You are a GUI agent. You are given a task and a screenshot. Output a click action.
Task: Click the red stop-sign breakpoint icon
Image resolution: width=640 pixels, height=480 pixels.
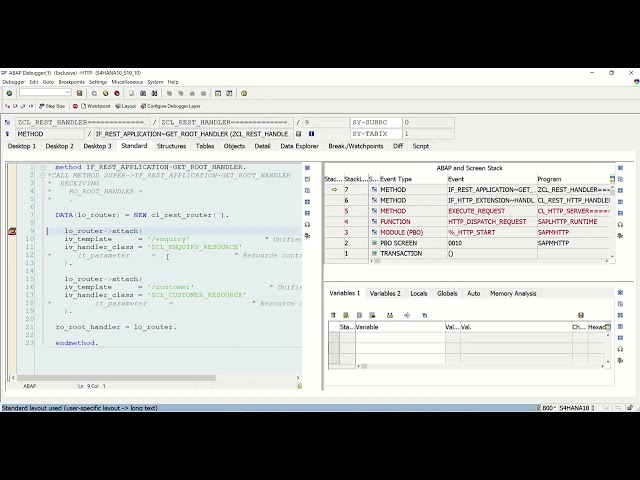tap(76, 106)
